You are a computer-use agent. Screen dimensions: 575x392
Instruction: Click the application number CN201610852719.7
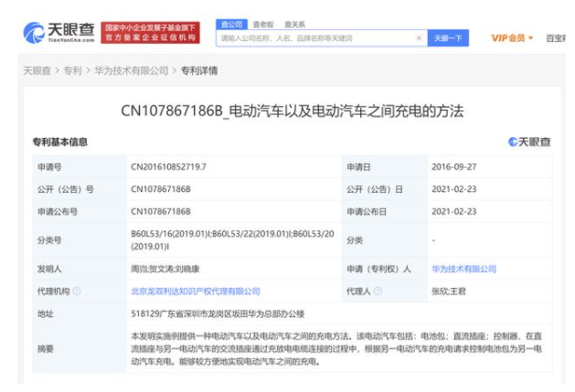coord(169,167)
